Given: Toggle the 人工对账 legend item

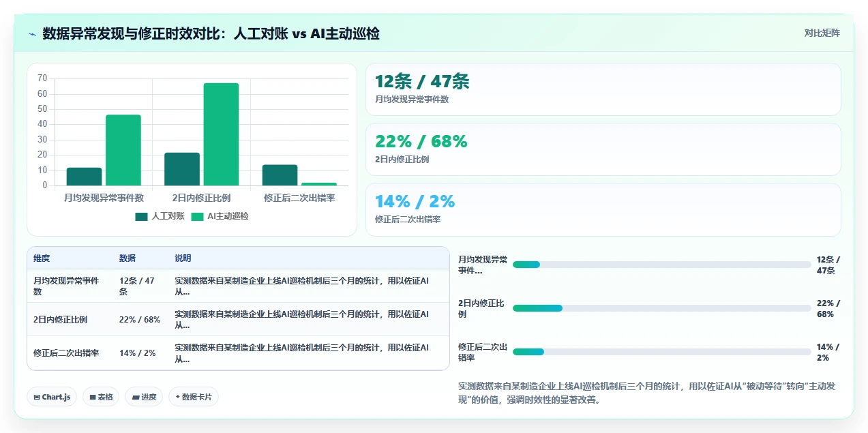Looking at the screenshot, I should click(x=160, y=216).
